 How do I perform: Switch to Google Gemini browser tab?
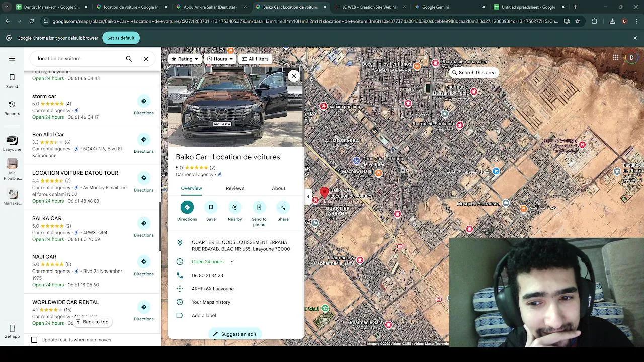coord(449,7)
